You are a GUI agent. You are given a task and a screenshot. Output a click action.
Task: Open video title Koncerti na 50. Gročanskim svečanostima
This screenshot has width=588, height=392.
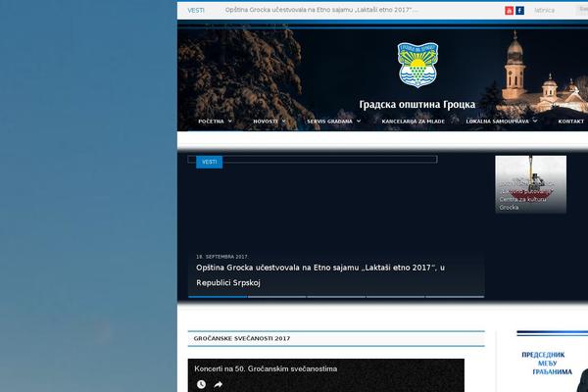[x=266, y=368]
